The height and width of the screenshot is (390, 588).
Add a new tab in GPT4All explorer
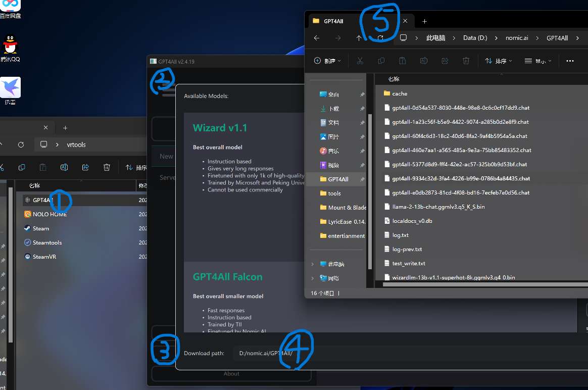[424, 21]
